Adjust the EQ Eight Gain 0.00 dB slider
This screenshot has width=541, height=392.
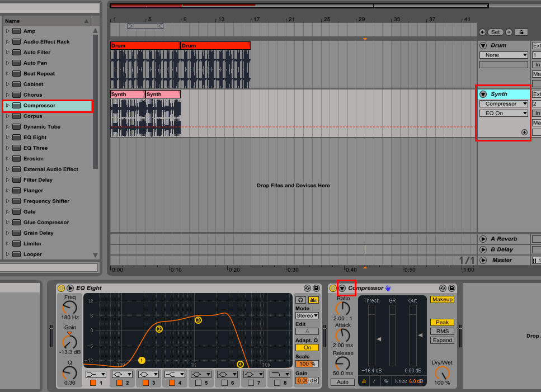307,381
